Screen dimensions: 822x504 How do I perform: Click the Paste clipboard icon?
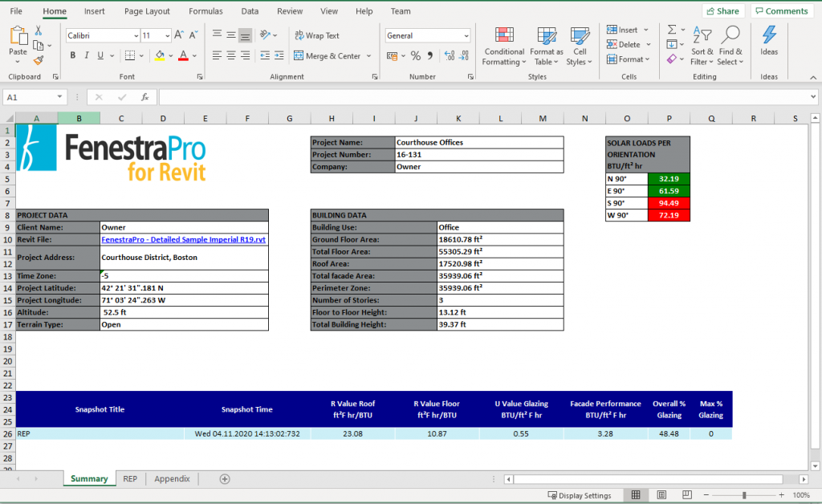coord(18,37)
